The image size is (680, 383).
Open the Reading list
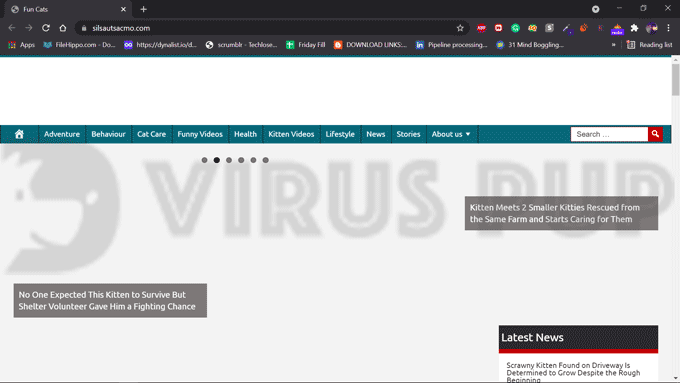coord(649,45)
